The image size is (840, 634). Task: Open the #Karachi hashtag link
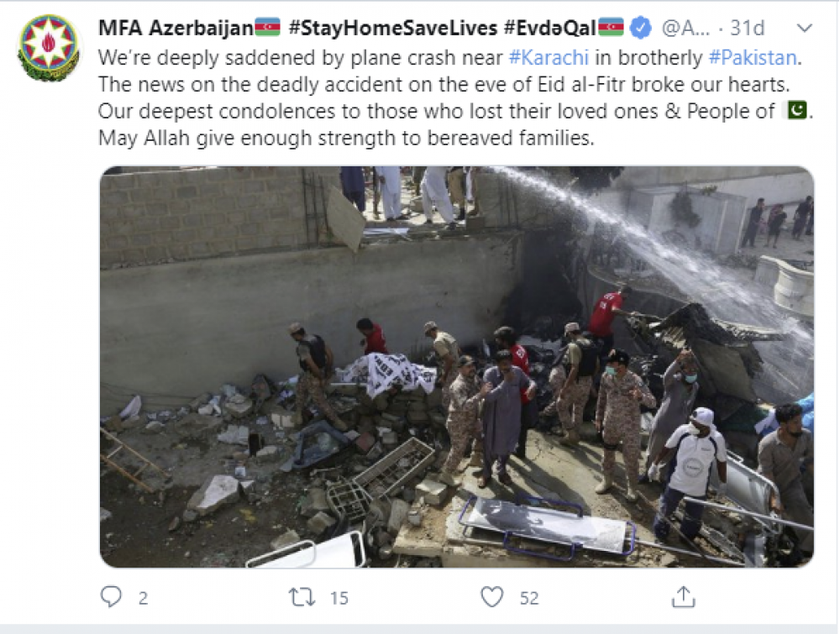point(549,58)
